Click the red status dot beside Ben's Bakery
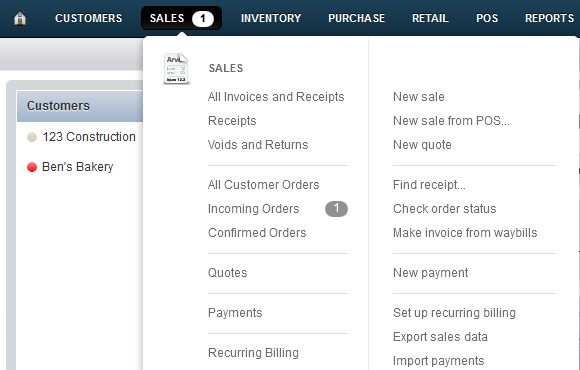580x370 pixels. [x=32, y=167]
